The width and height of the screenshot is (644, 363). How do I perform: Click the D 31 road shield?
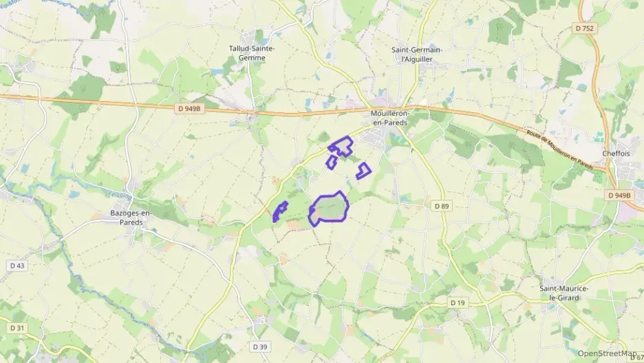(17, 328)
